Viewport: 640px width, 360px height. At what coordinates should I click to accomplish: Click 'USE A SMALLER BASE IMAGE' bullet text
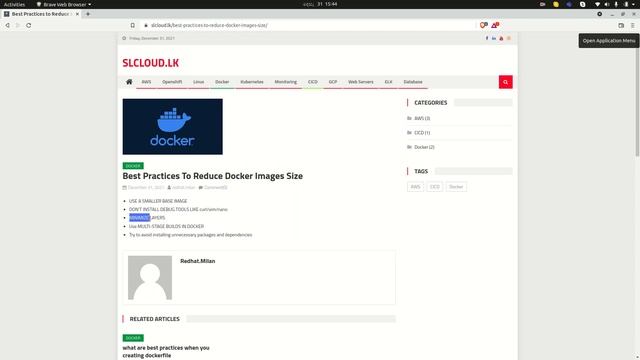pyautogui.click(x=158, y=201)
